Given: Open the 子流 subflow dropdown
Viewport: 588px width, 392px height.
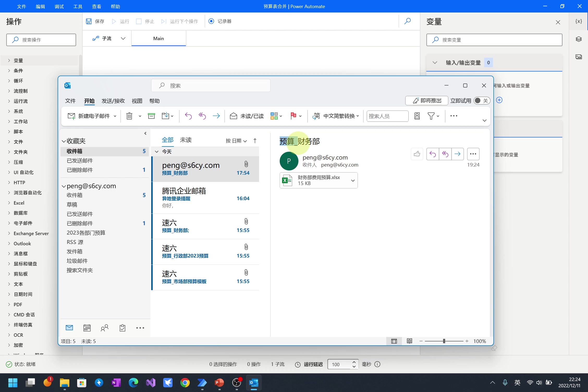Looking at the screenshot, I should pos(123,39).
